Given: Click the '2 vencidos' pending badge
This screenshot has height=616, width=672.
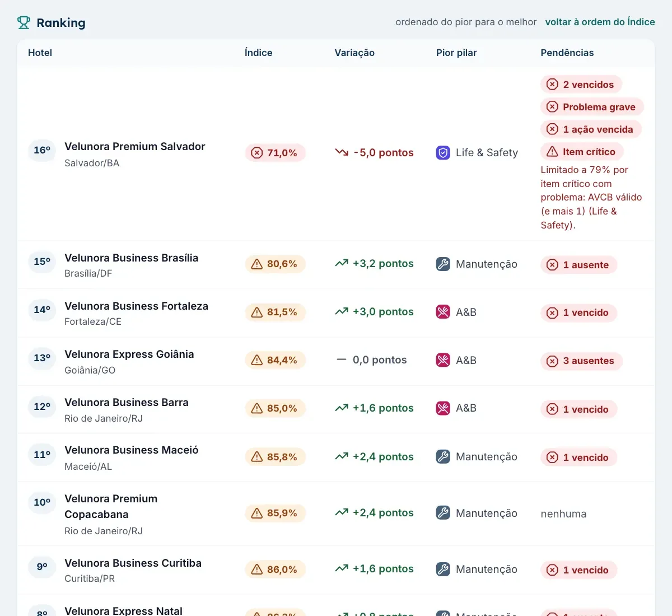Looking at the screenshot, I should click(x=581, y=85).
